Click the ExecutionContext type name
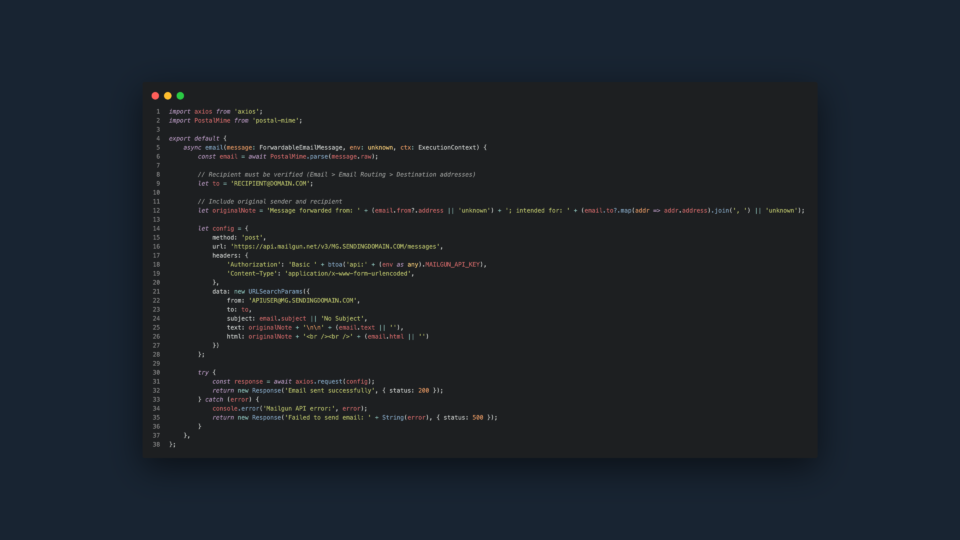Image resolution: width=960 pixels, height=540 pixels. click(x=447, y=148)
